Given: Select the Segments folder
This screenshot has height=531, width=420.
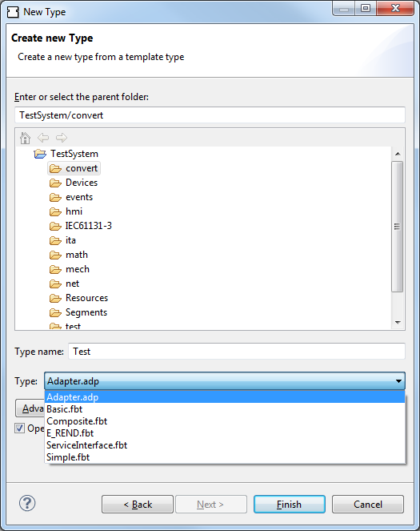Looking at the screenshot, I should [78, 312].
